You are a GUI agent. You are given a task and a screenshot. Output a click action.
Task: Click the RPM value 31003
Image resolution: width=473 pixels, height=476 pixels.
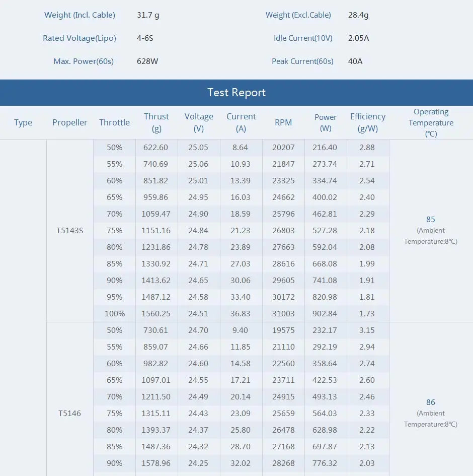pos(283,314)
